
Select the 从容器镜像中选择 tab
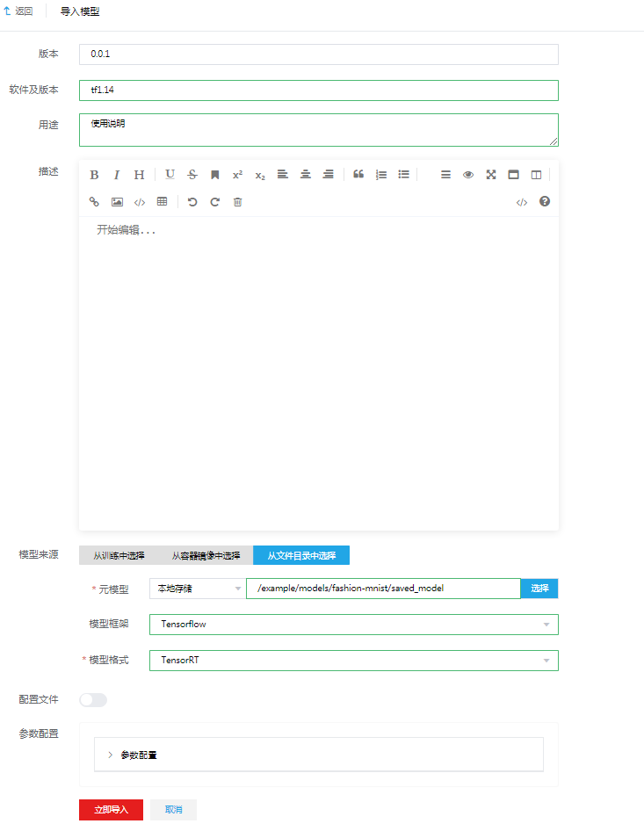click(206, 555)
